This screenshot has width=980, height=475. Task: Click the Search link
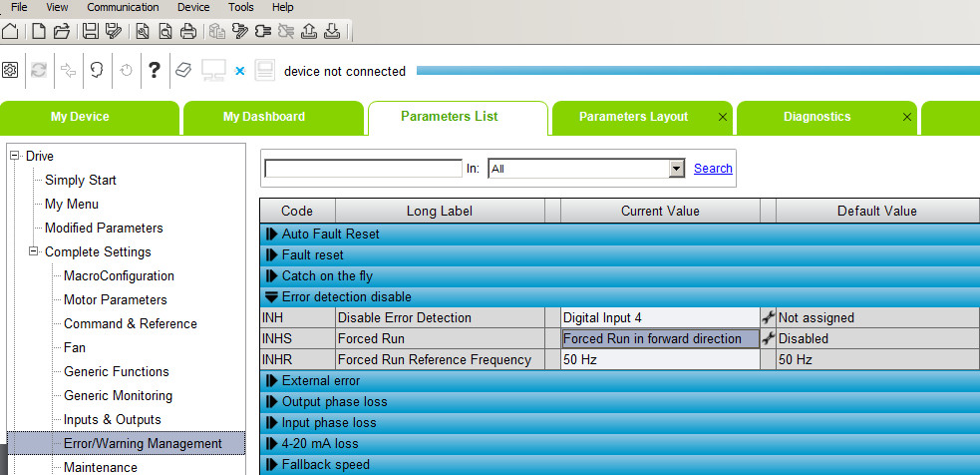[x=713, y=169]
